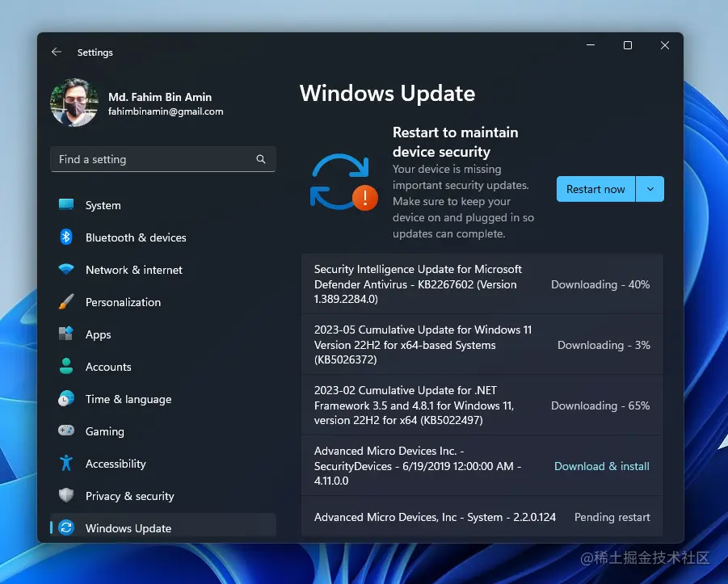Expand the Restart now dropdown arrow
Screen dimensions: 728x584
(x=650, y=188)
